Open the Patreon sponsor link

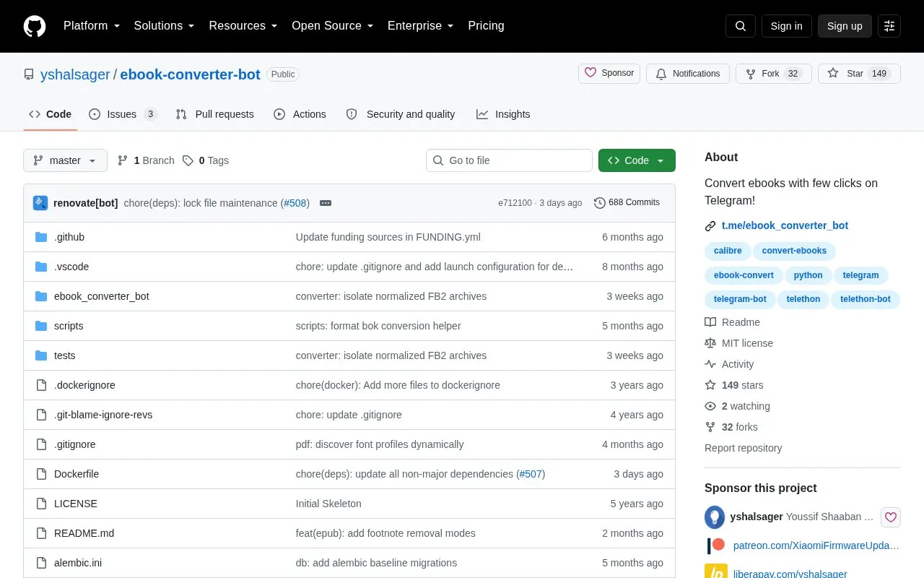pyautogui.click(x=816, y=545)
